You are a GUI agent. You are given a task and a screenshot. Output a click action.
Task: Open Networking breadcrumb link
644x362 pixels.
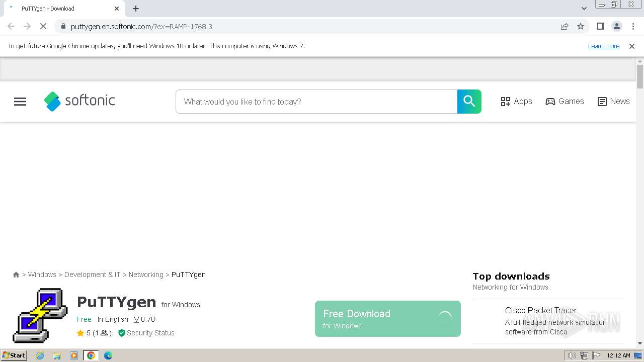coord(146,275)
